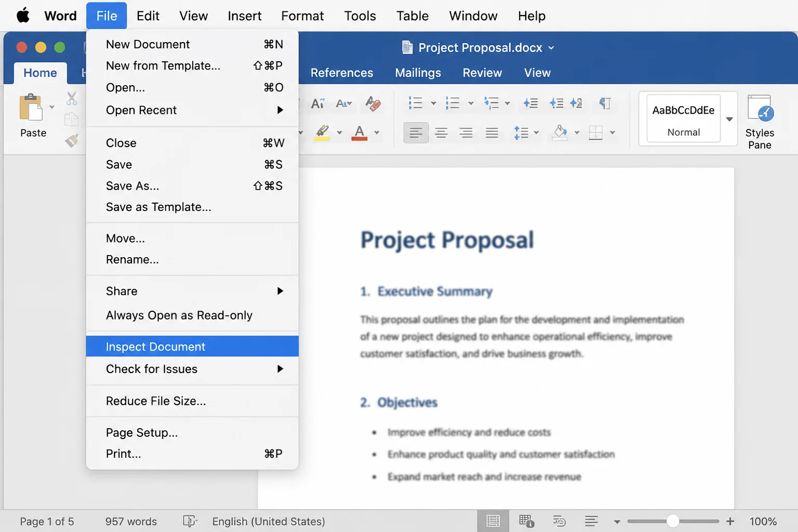Choose Page Setup... from File menu
Image resolution: width=798 pixels, height=532 pixels.
(x=192, y=433)
